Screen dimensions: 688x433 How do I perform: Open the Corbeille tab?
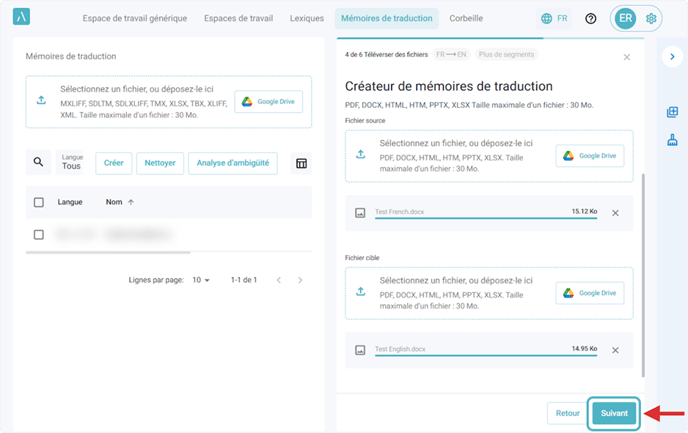[x=466, y=18]
